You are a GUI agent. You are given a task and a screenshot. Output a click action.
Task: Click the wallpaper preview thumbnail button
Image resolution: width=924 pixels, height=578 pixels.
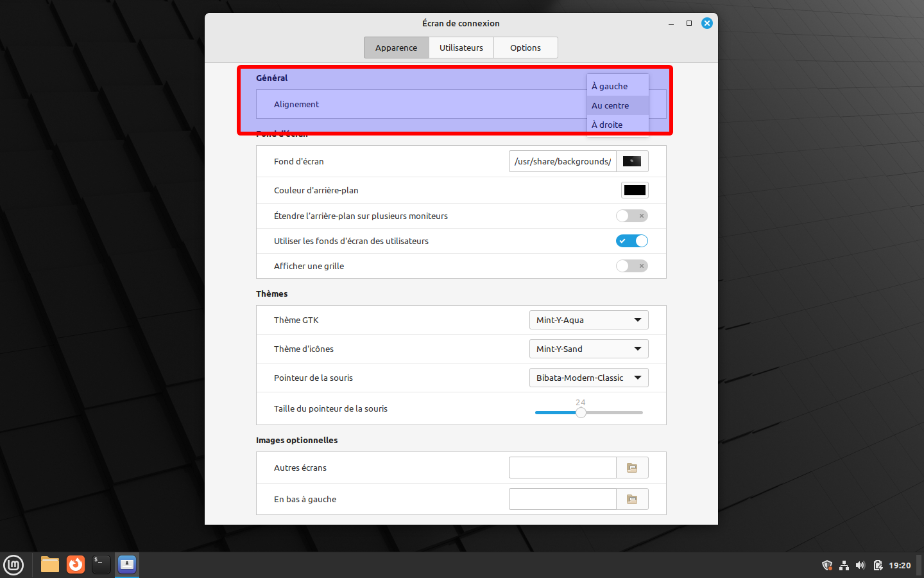pos(632,161)
